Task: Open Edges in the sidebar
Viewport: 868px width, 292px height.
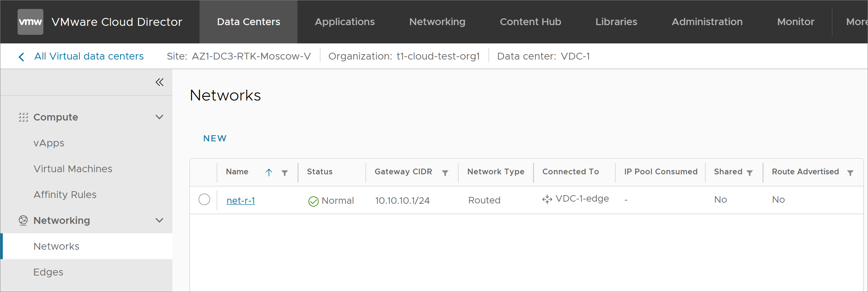Action: pyautogui.click(x=48, y=272)
